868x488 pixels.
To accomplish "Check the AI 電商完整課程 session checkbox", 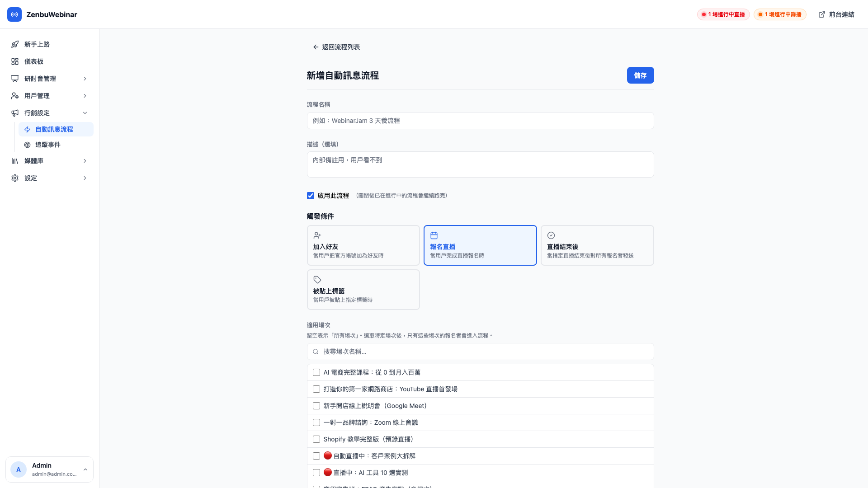I will [x=316, y=372].
